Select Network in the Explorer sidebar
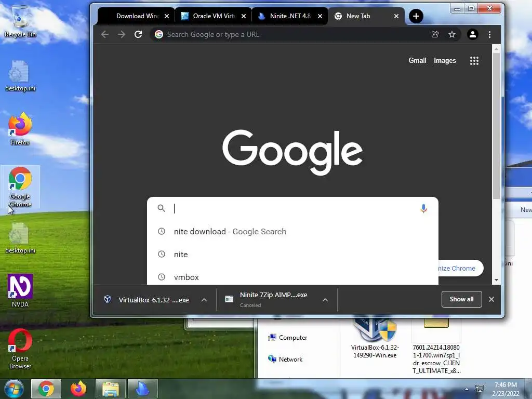 pos(285,360)
